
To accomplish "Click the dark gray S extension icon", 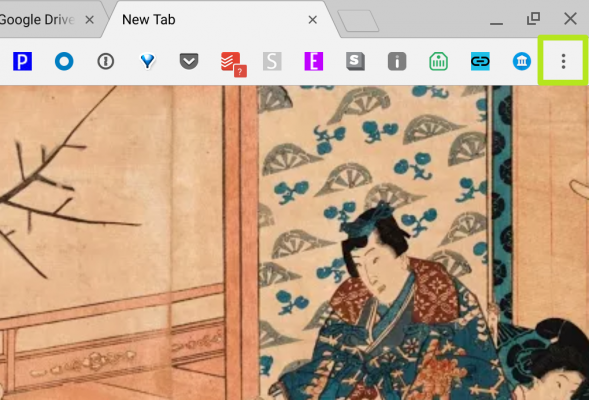I will click(355, 61).
